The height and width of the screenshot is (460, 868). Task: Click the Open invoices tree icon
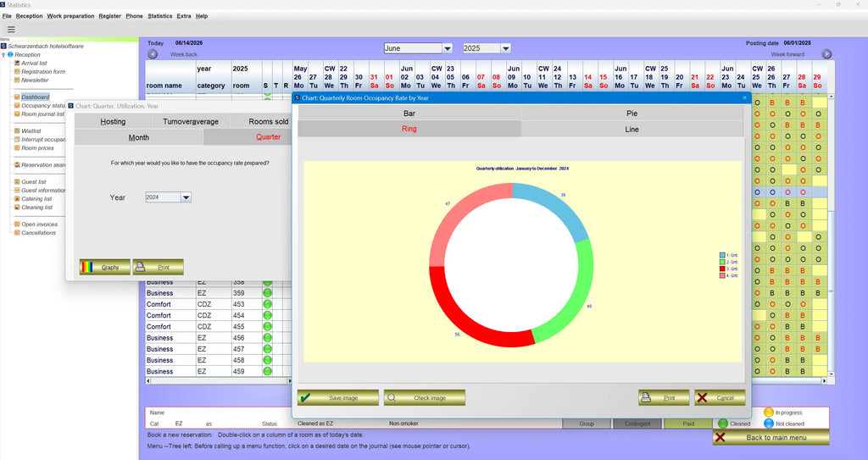[x=17, y=224]
